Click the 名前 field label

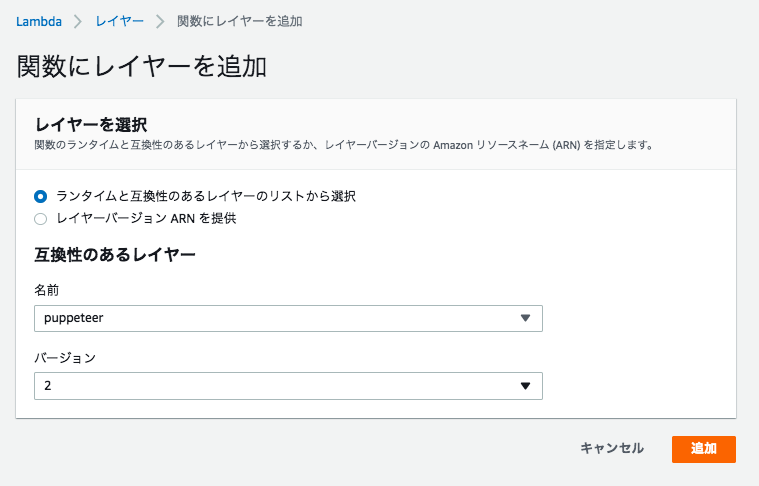pos(46,290)
